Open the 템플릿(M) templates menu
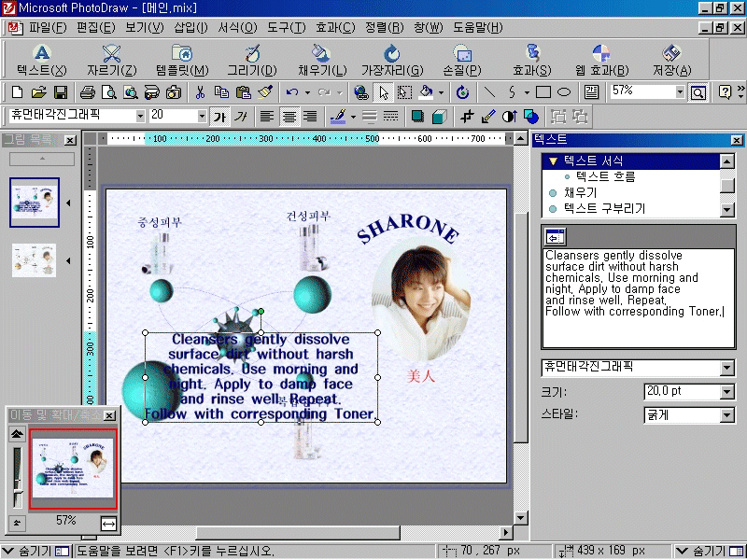 click(182, 60)
